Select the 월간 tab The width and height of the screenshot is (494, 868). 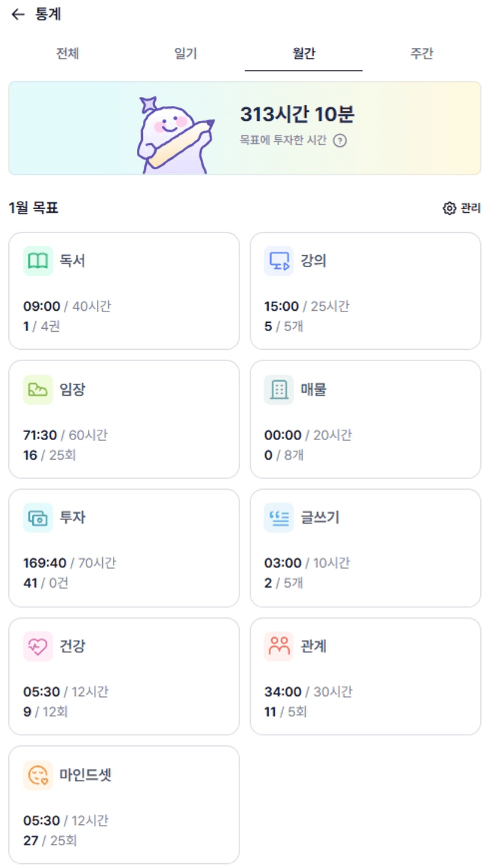click(x=303, y=54)
